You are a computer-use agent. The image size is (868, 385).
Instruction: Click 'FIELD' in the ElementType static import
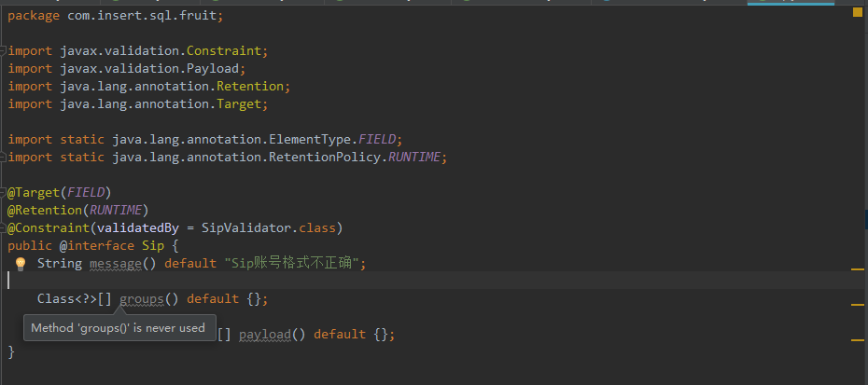tap(376, 140)
